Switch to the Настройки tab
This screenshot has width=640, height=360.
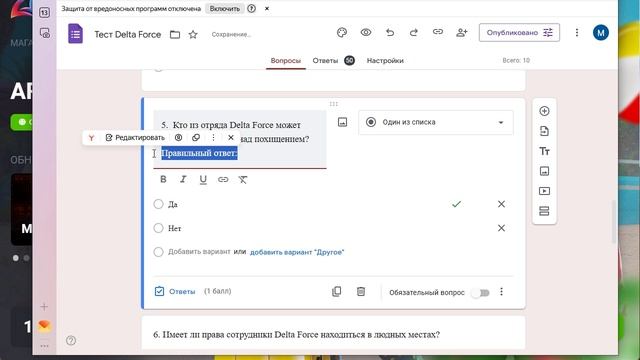[x=385, y=61]
